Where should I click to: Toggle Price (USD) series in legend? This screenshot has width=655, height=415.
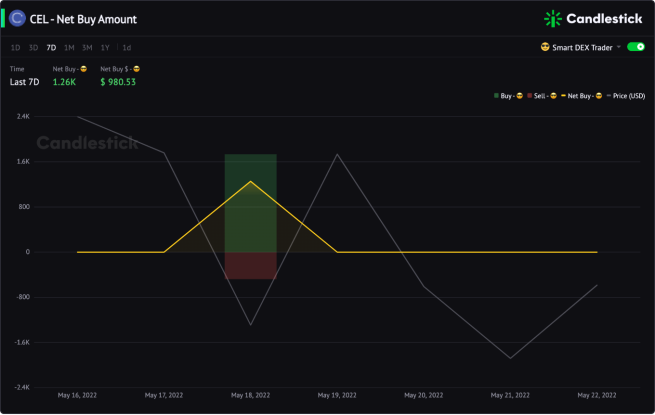625,96
